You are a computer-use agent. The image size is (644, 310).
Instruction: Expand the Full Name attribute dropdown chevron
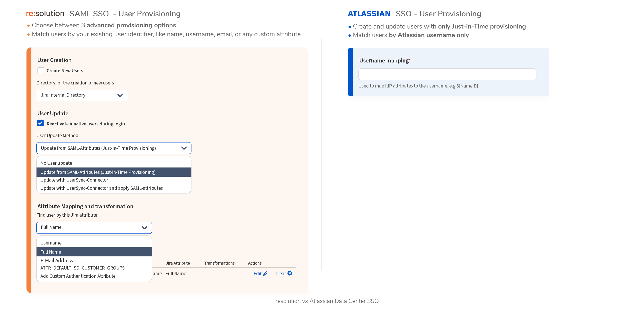(145, 228)
